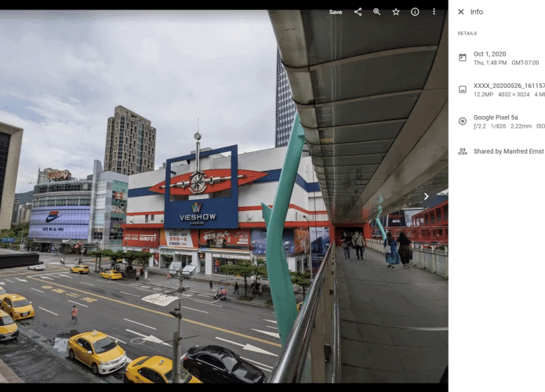Click the calendar date icon
The image size is (545, 392).
point(463,58)
